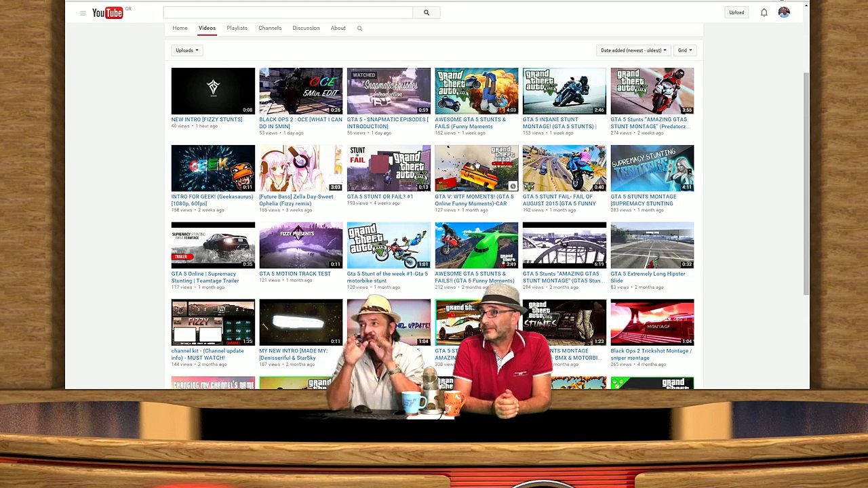Click the channel search magnifier icon
This screenshot has width=868, height=488.
tap(359, 28)
